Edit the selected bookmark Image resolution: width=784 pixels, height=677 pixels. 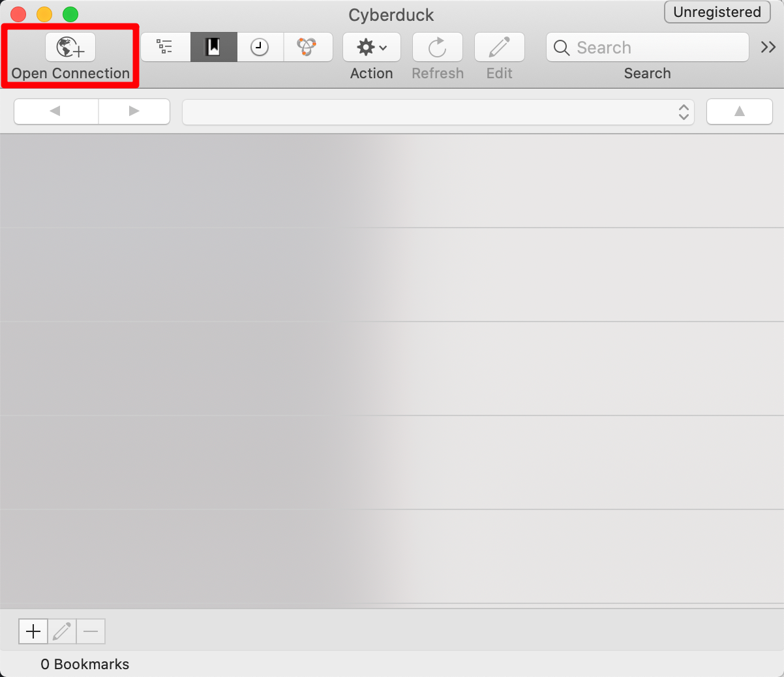point(62,631)
